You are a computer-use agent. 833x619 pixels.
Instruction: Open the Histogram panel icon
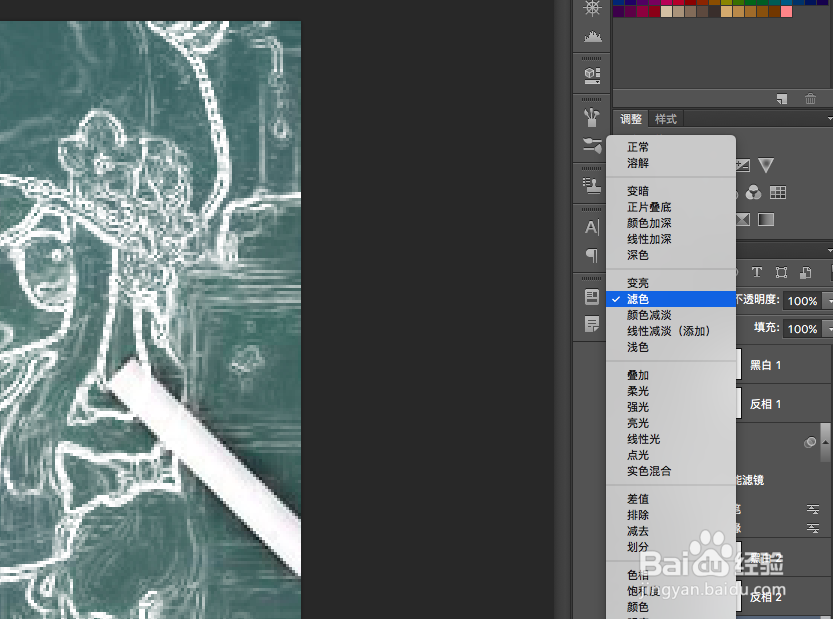(592, 36)
